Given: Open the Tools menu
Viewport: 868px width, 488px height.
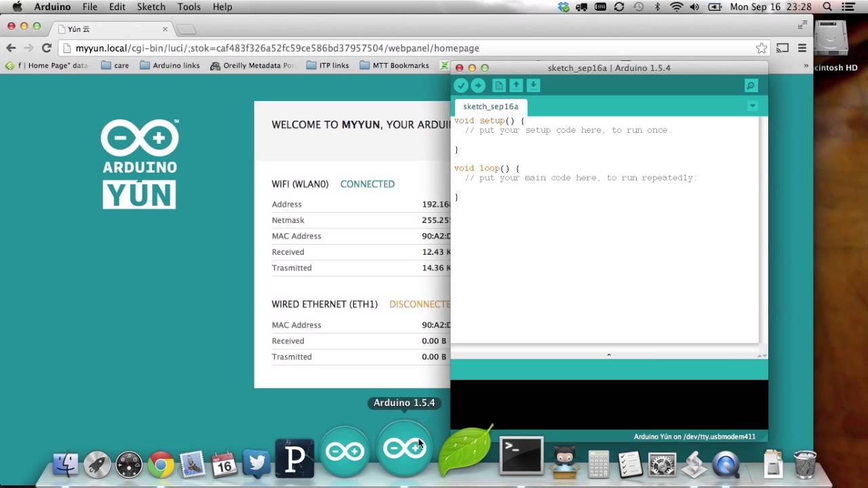Looking at the screenshot, I should click(x=189, y=7).
